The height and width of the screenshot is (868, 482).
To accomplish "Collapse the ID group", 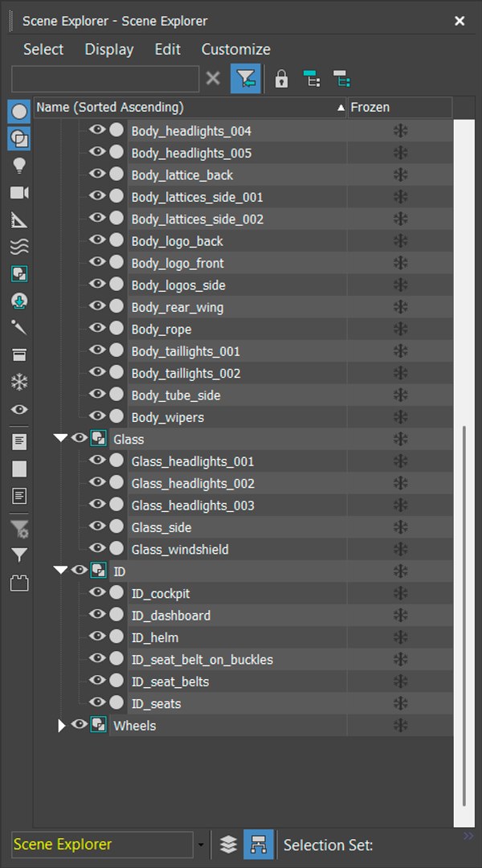I will pos(60,570).
